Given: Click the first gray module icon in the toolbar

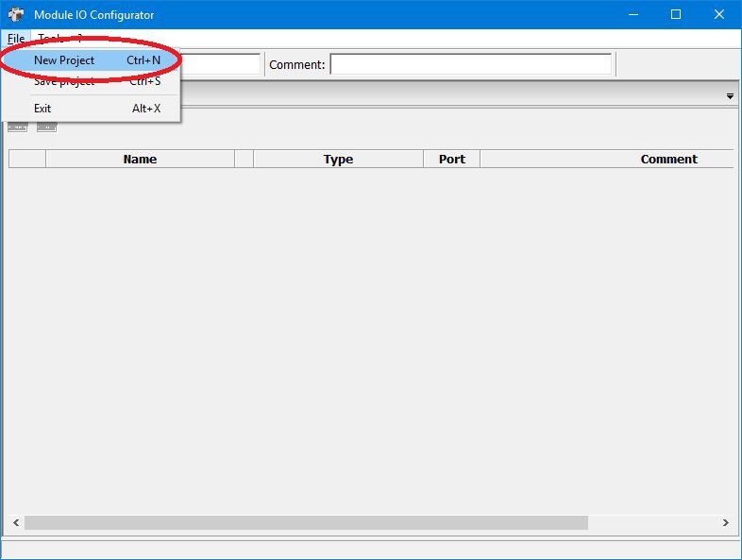Looking at the screenshot, I should [x=18, y=127].
